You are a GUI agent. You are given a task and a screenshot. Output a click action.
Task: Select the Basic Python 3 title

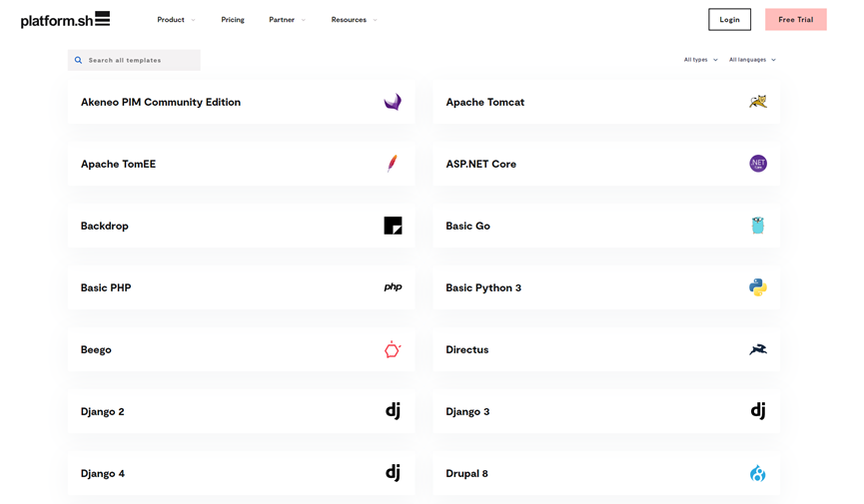click(x=483, y=287)
